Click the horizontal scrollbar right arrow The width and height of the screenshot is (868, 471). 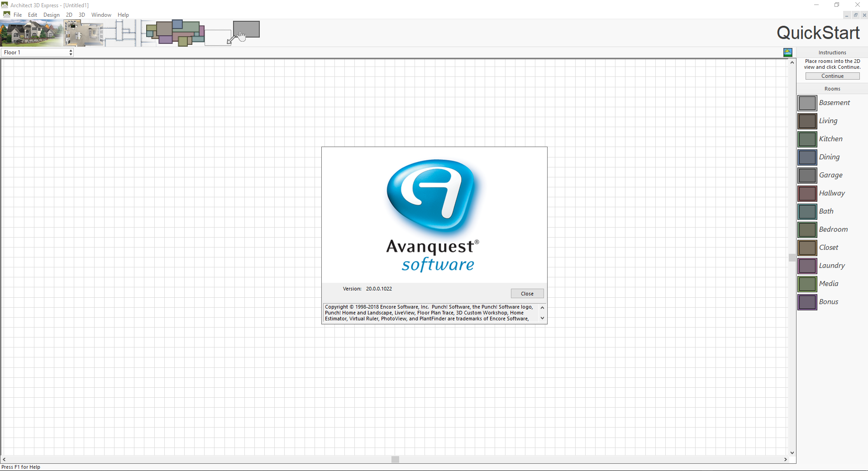pos(785,460)
